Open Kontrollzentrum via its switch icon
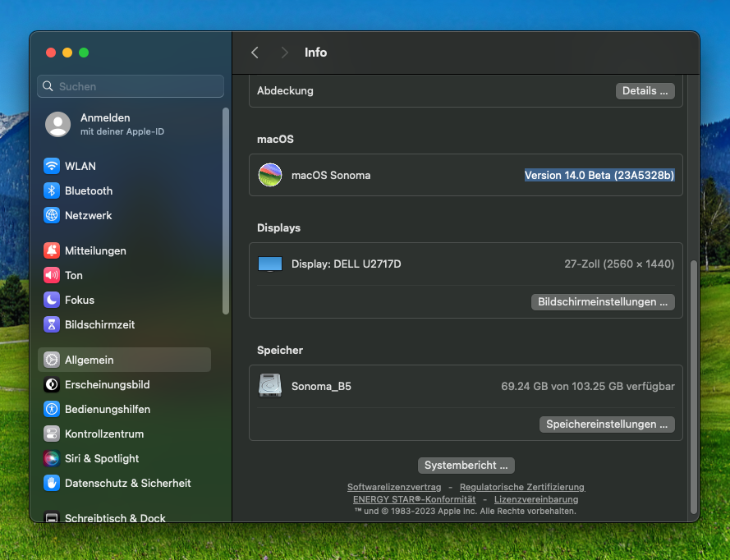Image resolution: width=730 pixels, height=560 pixels. (x=52, y=434)
